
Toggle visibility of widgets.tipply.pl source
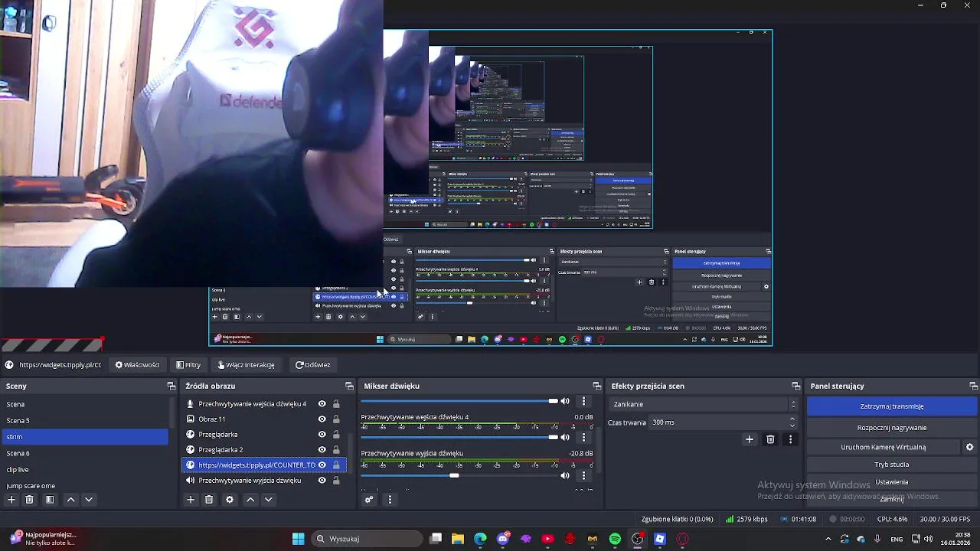(322, 465)
